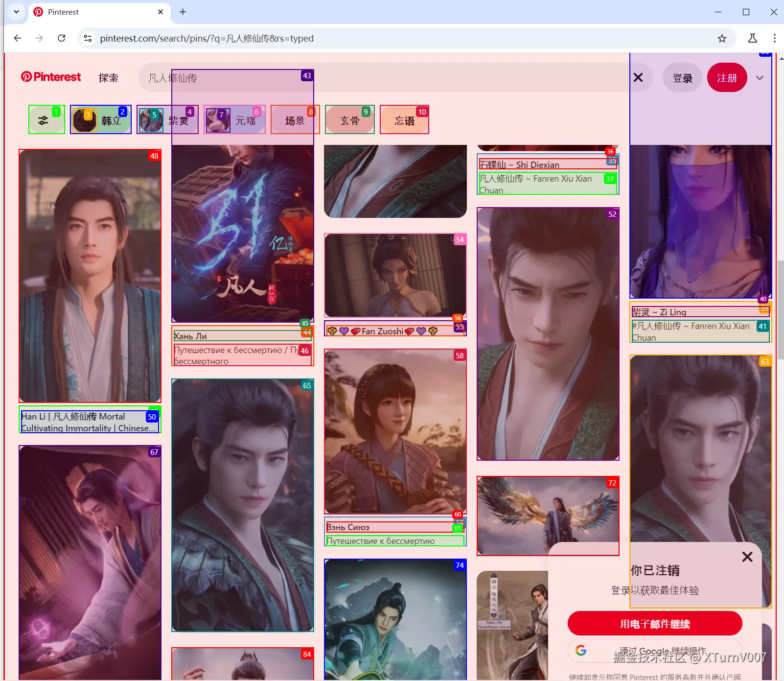Click description Путешествие к бессмертию under Вэнь Сиюэ
784x681 pixels.
pyautogui.click(x=381, y=541)
